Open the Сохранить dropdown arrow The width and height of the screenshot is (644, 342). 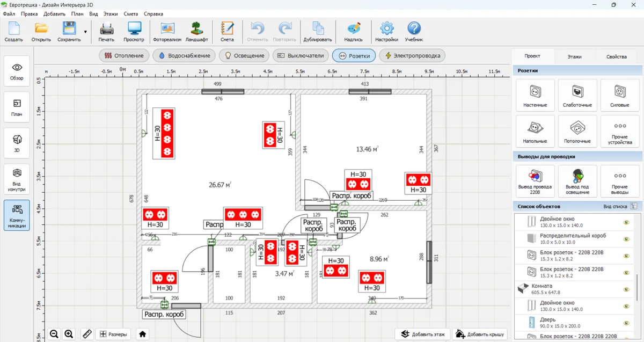85,32
